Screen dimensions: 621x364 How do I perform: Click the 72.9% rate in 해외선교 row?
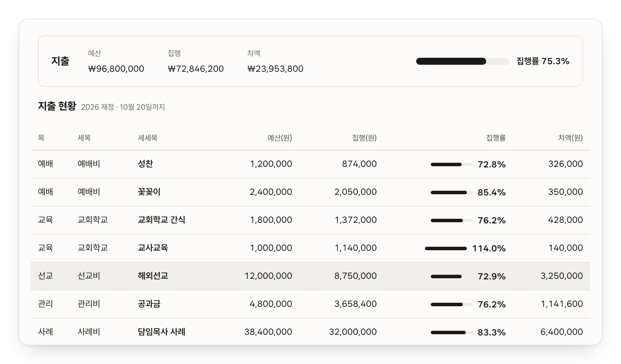coord(491,276)
